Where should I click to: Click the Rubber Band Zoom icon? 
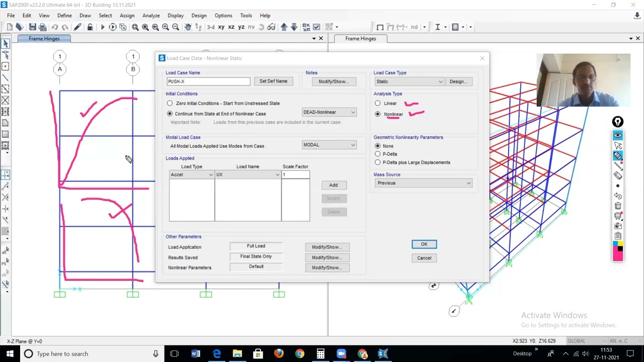click(x=135, y=27)
